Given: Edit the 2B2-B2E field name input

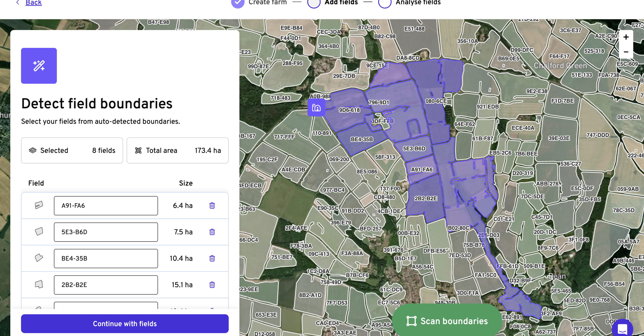Looking at the screenshot, I should [106, 285].
